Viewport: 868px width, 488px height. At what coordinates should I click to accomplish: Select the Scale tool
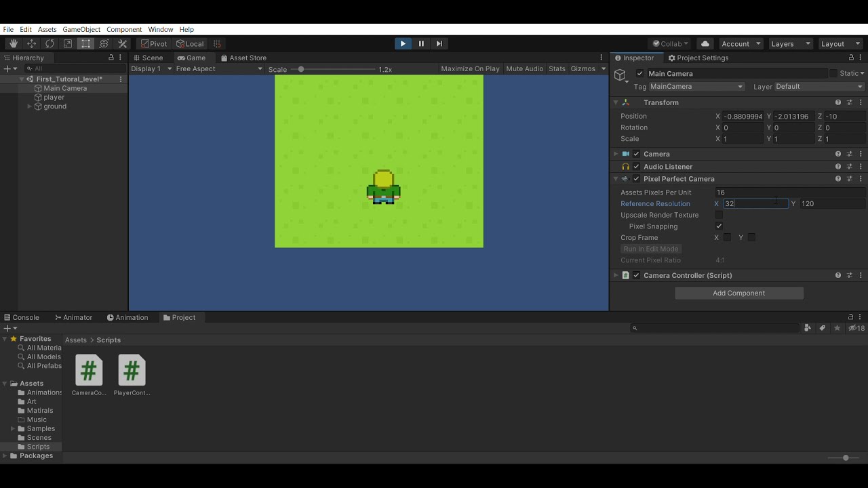68,43
